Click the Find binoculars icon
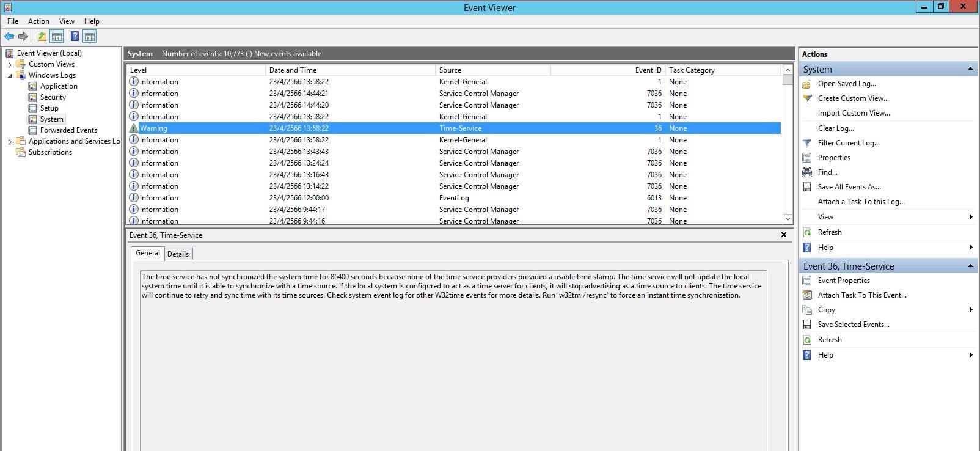The height and width of the screenshot is (451, 980). tap(807, 172)
